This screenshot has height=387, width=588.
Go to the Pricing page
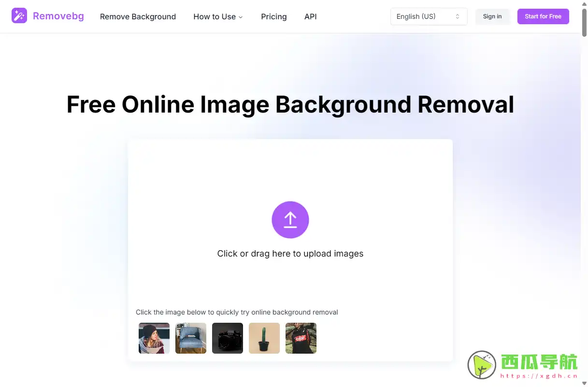click(x=273, y=16)
